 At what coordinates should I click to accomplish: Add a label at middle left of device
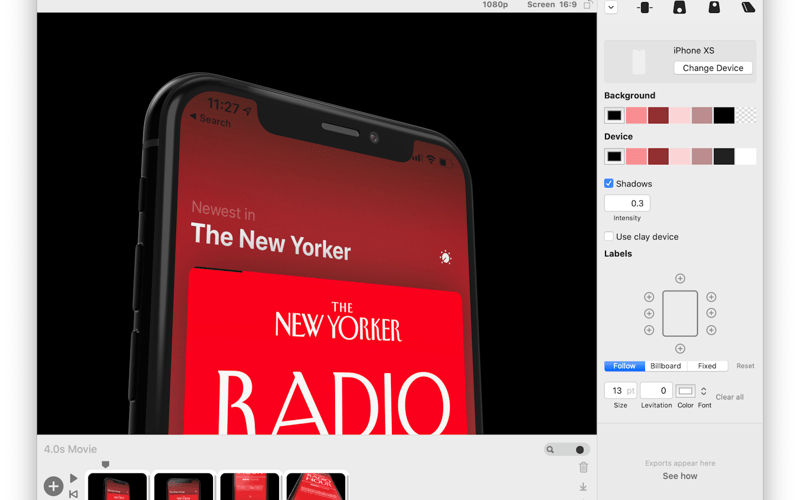(x=649, y=313)
